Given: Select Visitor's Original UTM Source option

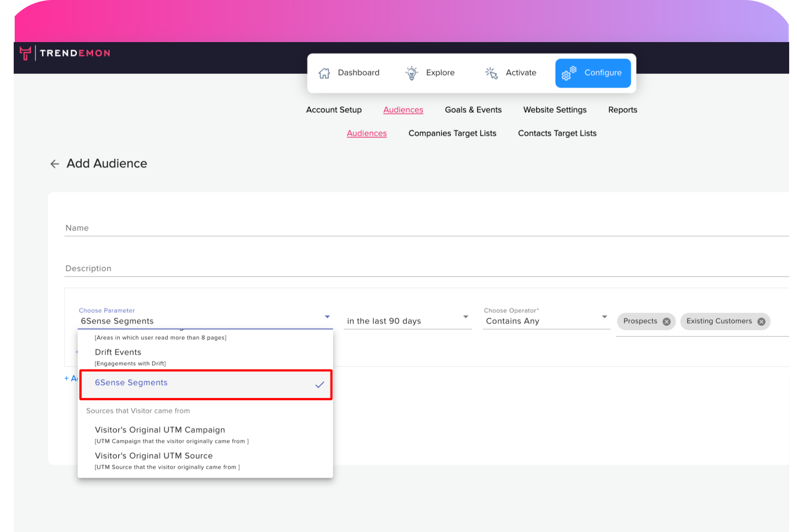Looking at the screenshot, I should (205, 461).
